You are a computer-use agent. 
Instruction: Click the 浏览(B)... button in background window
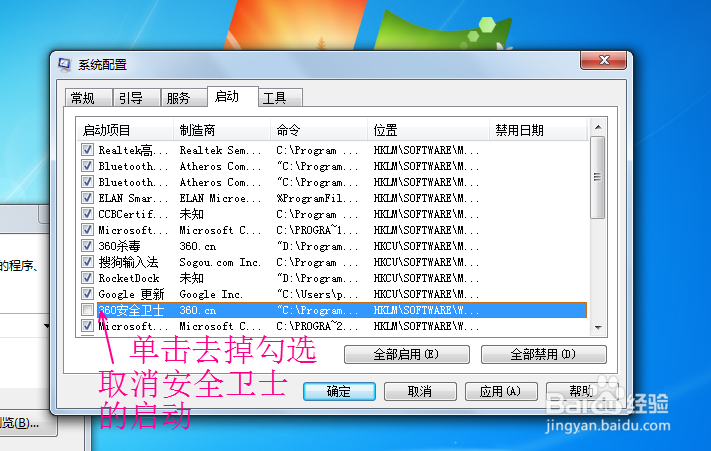point(26,424)
